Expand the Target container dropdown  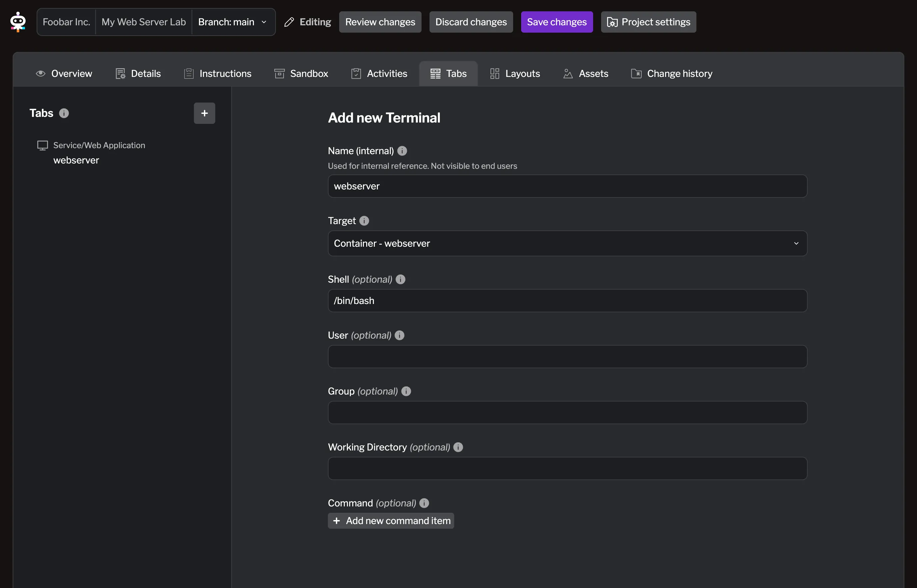567,243
